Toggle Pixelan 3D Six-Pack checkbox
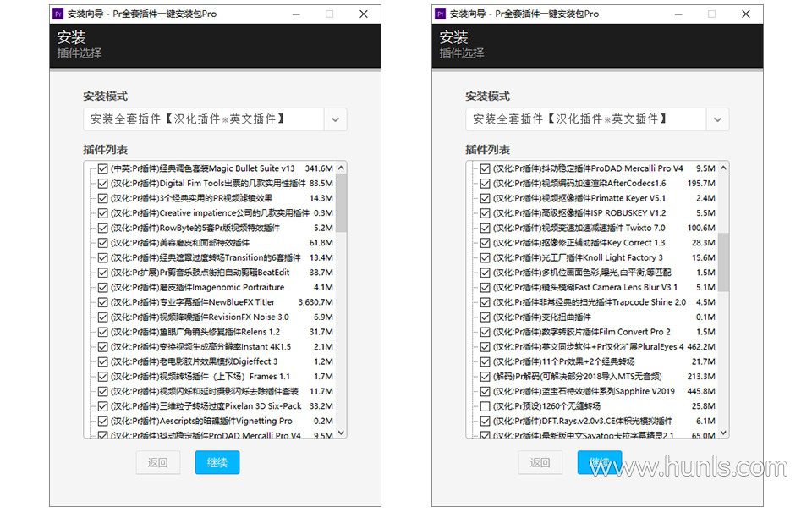This screenshot has height=513, width=812. tap(102, 406)
